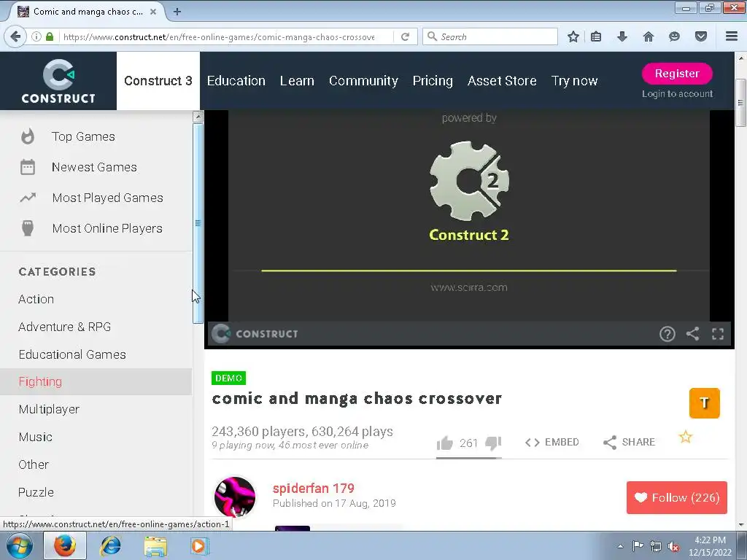Click the orange T badge icon

point(704,402)
